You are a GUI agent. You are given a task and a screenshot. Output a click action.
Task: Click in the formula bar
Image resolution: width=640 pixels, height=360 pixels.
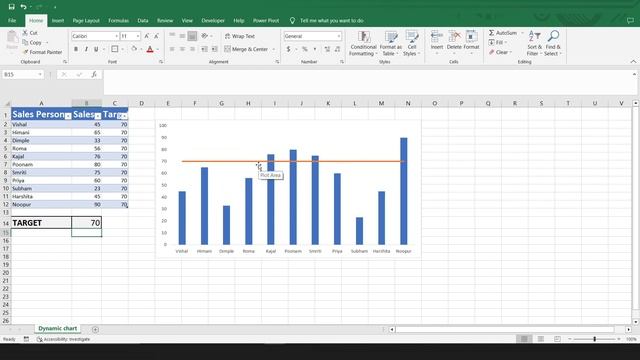coord(367,82)
